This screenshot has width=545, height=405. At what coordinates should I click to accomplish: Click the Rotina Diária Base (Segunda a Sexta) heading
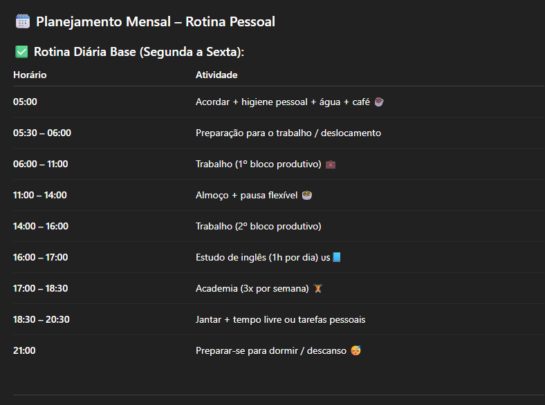[x=139, y=52]
